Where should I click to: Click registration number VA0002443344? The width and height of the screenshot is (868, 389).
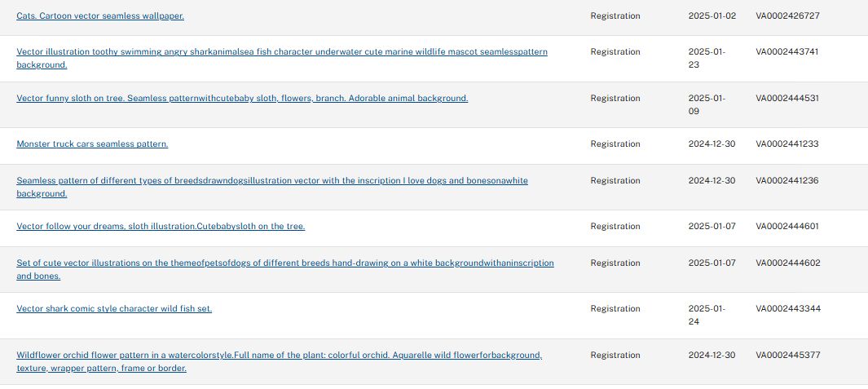pyautogui.click(x=786, y=308)
